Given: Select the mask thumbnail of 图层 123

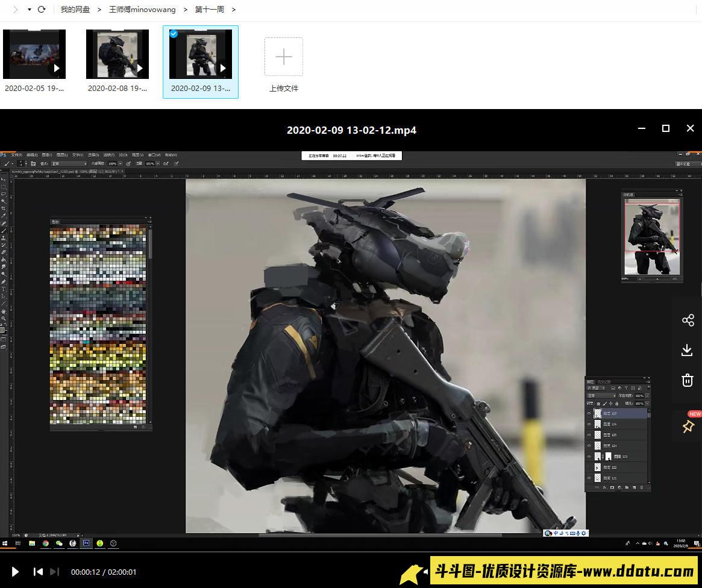Looking at the screenshot, I should point(609,457).
